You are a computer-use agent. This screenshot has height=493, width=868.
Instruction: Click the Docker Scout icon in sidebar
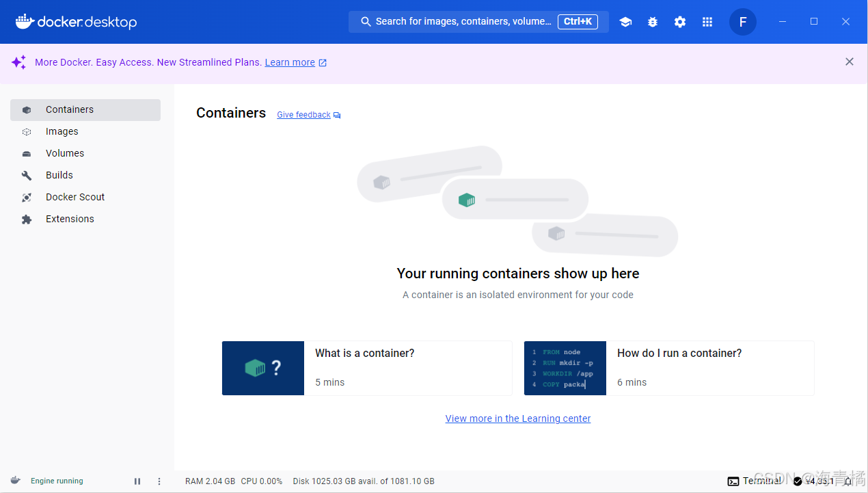[x=27, y=198]
